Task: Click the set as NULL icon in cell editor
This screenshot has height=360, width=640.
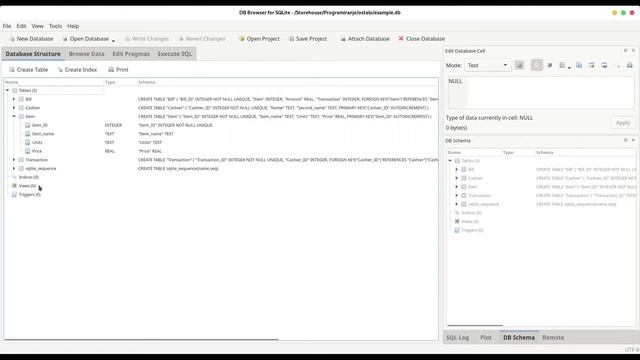Action: (x=618, y=65)
